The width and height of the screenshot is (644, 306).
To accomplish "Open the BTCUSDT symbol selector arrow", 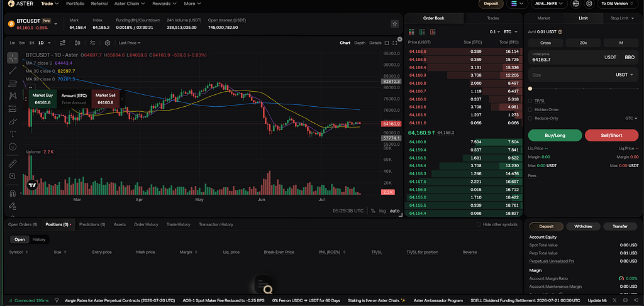I will pyautogui.click(x=56, y=24).
